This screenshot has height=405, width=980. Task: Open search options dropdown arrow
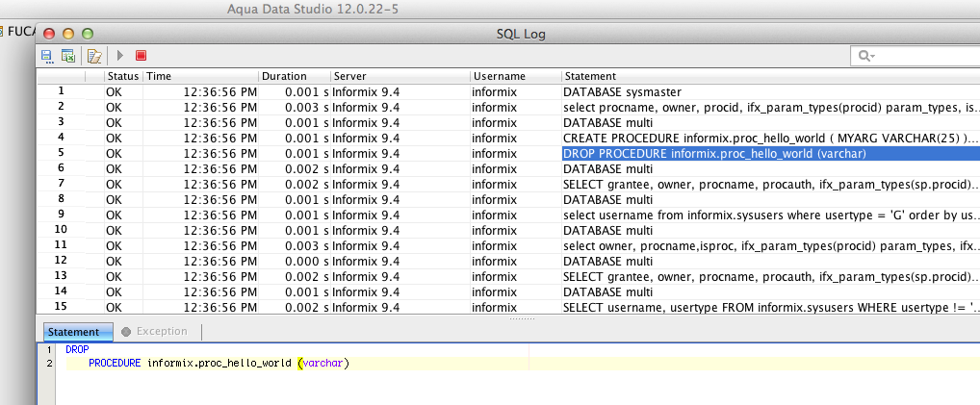point(872,57)
